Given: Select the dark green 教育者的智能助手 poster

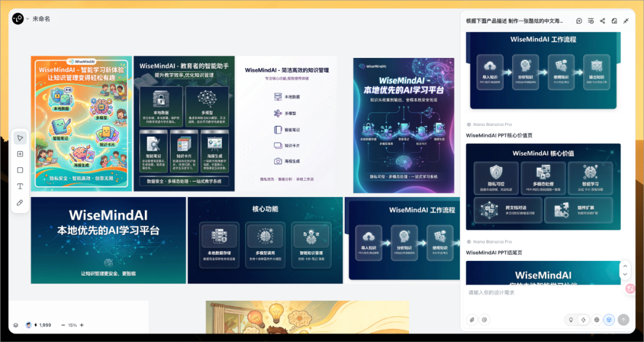Looking at the screenshot, I should [184, 124].
